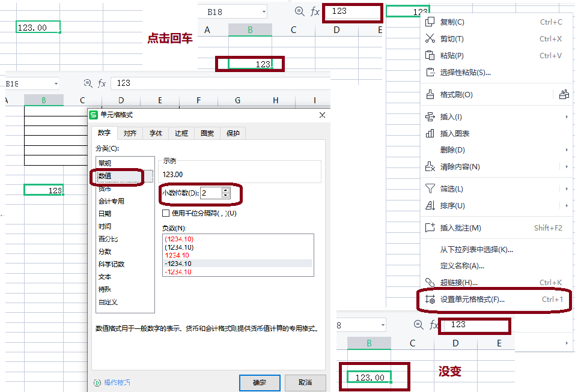Click the 小数位数 decimal places field
This screenshot has width=575, height=392.
(x=211, y=193)
